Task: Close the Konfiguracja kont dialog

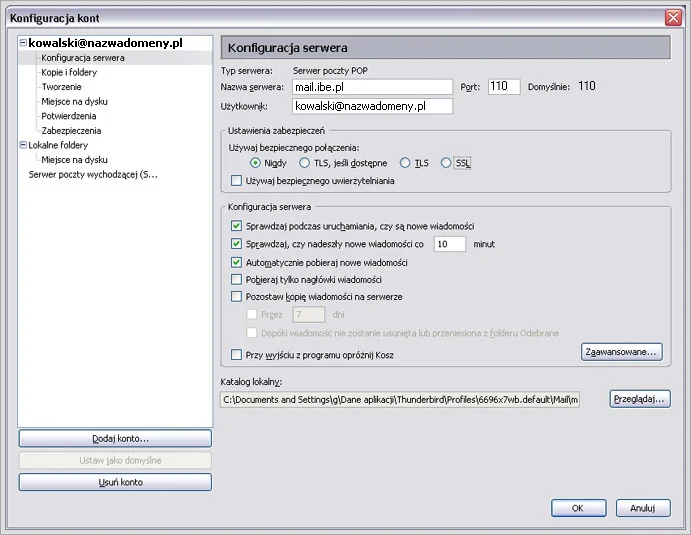Action: 673,18
